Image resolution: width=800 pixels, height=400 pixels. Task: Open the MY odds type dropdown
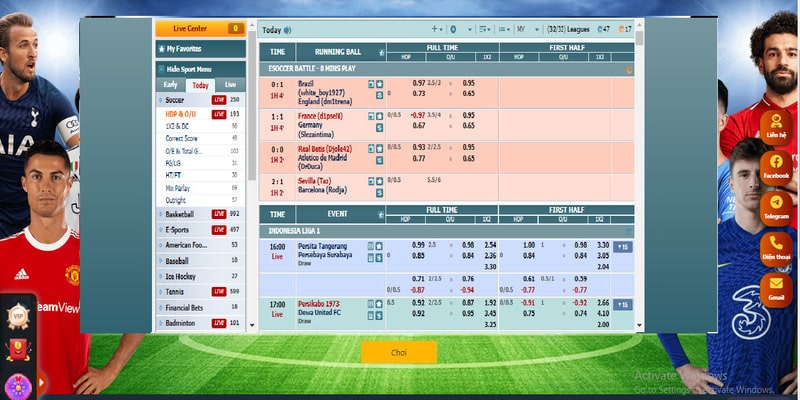[x=528, y=30]
